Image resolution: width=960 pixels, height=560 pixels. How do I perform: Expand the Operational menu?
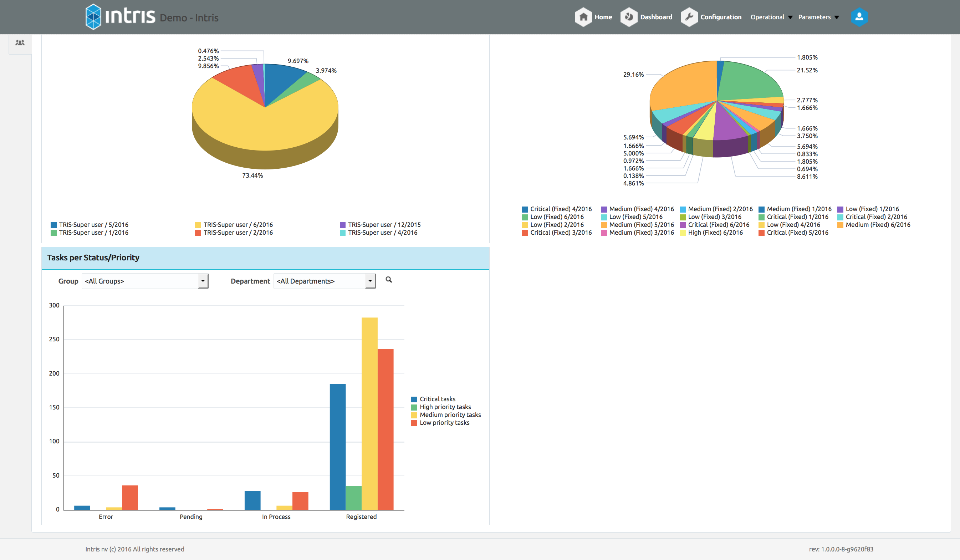coord(771,17)
